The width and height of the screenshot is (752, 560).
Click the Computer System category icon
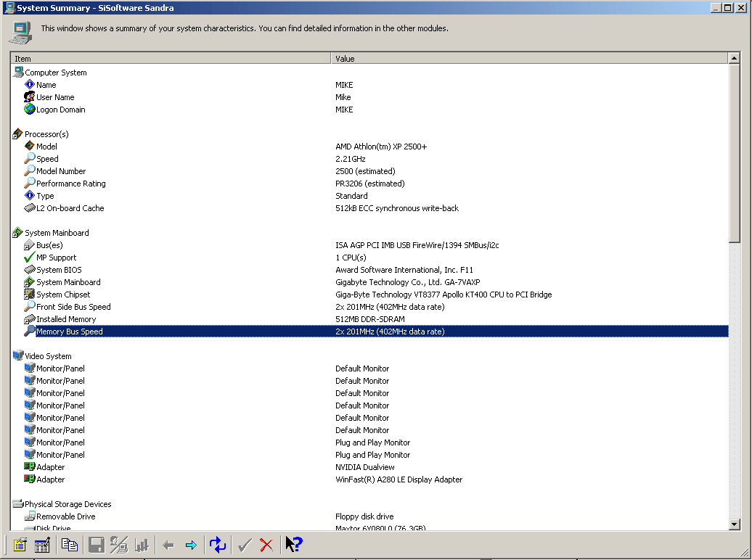[x=18, y=73]
